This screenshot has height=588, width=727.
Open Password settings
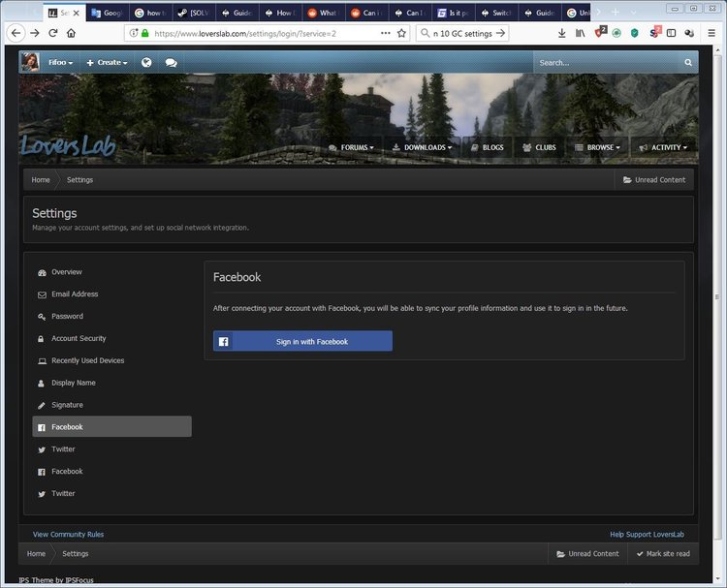click(x=111, y=317)
